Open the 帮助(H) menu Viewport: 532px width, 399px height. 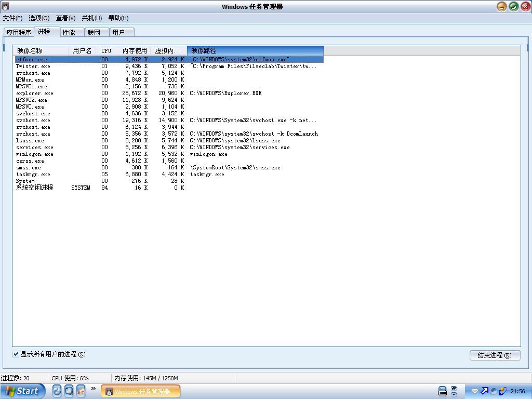pos(118,18)
